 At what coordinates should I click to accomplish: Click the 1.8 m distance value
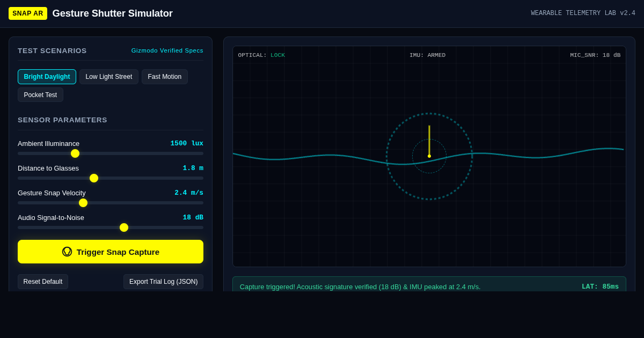(193, 168)
